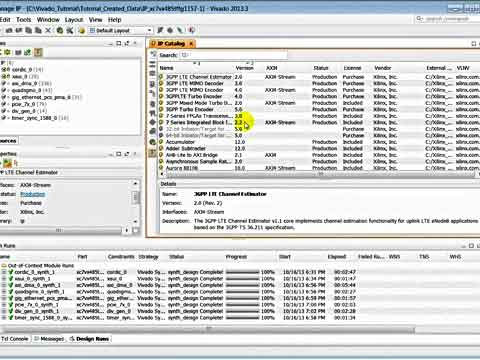Click the orange icon in properties toolbar

pos(7,163)
